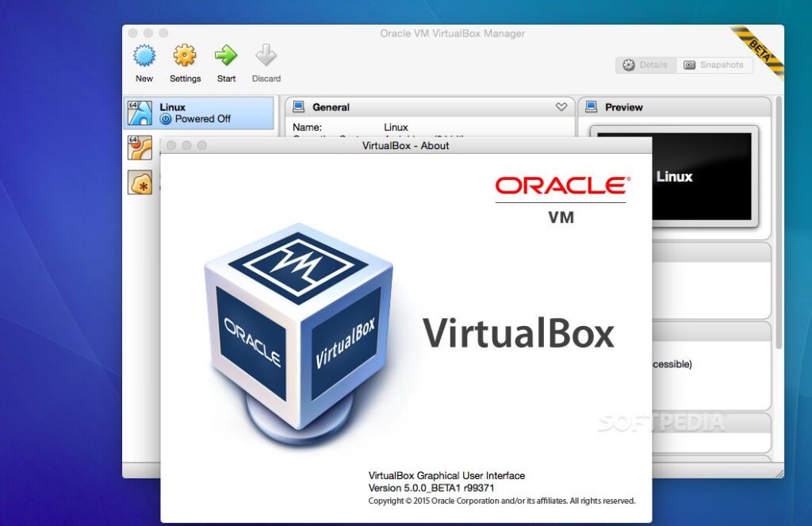Click the Discard toolbar icon
This screenshot has width=812, height=526.
pos(266,56)
